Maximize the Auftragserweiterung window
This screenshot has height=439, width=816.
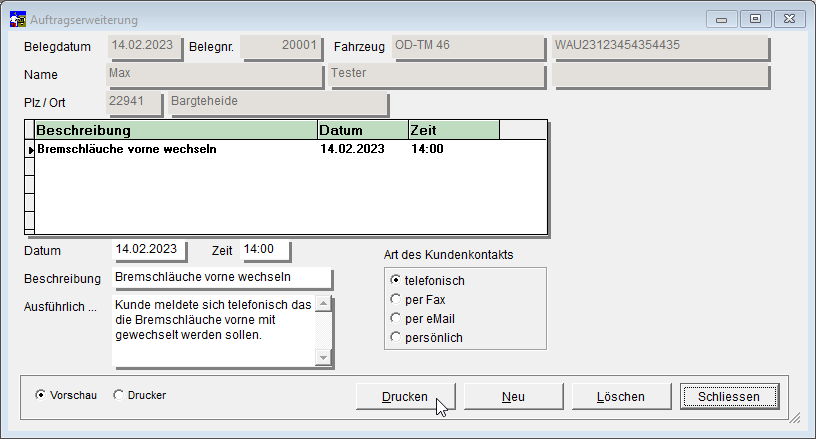(755, 19)
